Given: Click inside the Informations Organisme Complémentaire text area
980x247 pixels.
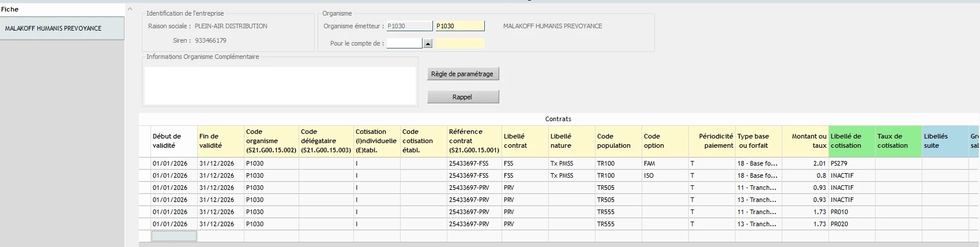Looking at the screenshot, I should click(280, 86).
